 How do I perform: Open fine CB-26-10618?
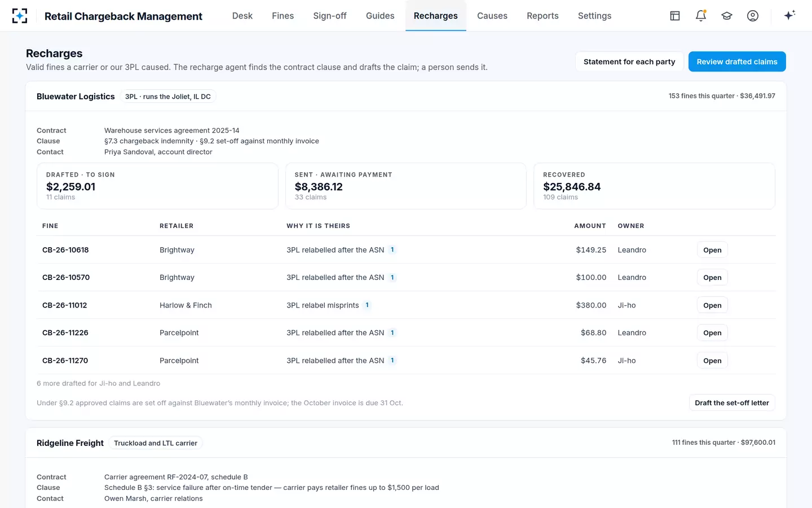pos(712,250)
